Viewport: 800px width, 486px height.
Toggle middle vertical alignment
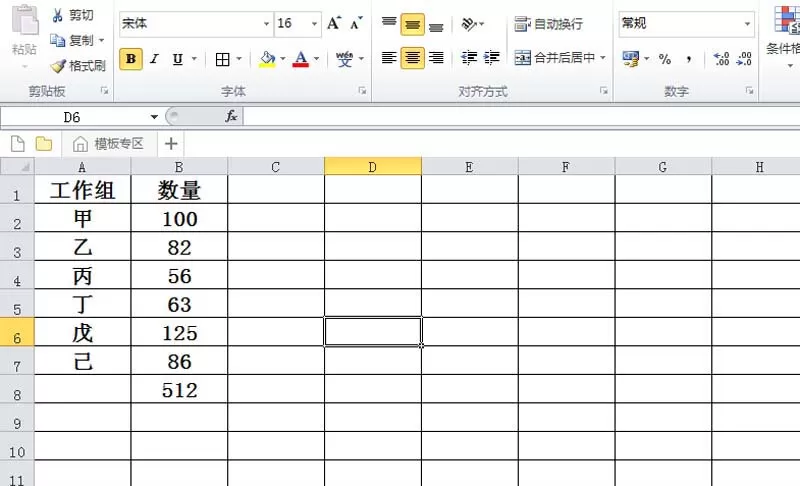pyautogui.click(x=412, y=24)
